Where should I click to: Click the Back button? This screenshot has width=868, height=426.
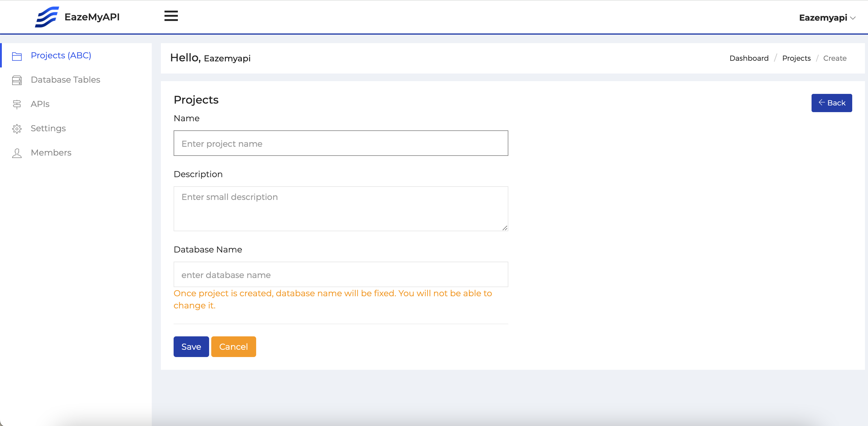(832, 103)
